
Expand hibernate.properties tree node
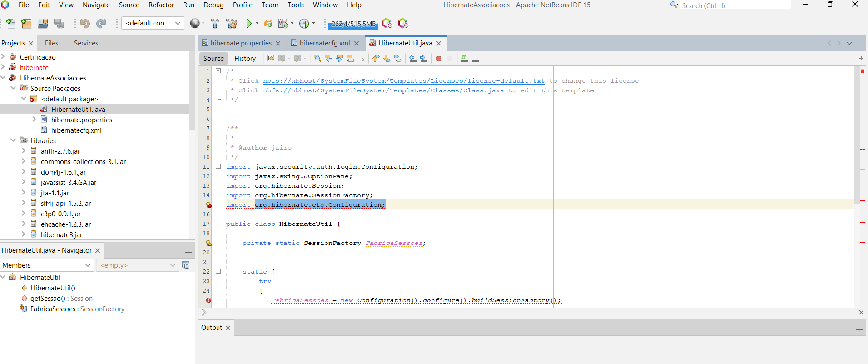pos(34,120)
